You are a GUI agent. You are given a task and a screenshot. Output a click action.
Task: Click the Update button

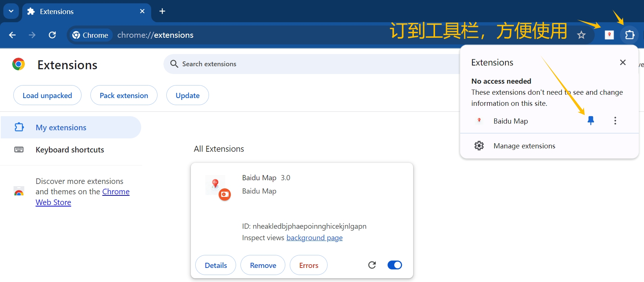click(x=187, y=95)
